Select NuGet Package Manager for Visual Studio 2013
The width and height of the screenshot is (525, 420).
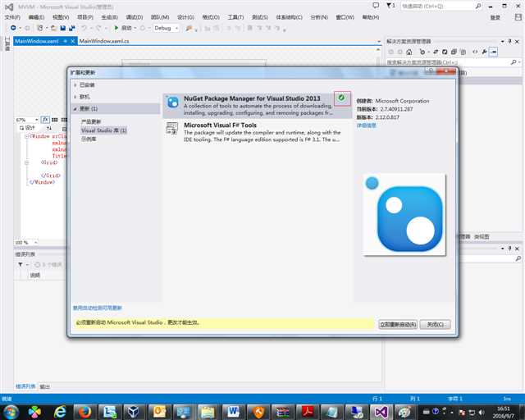tap(257, 106)
